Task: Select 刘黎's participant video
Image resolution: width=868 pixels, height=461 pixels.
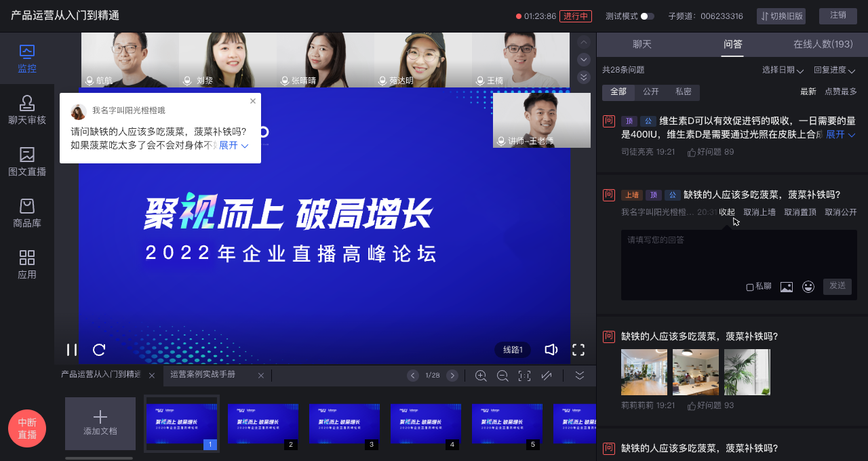Action: [228, 60]
